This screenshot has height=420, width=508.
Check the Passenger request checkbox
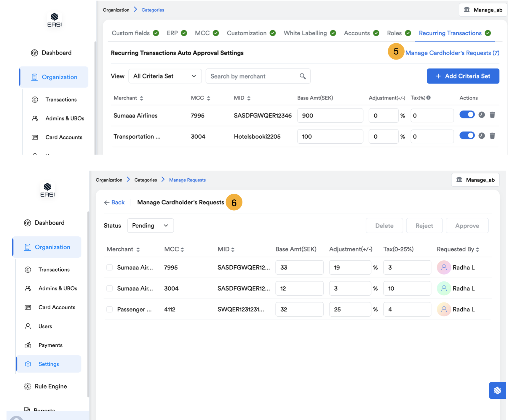pyautogui.click(x=110, y=310)
